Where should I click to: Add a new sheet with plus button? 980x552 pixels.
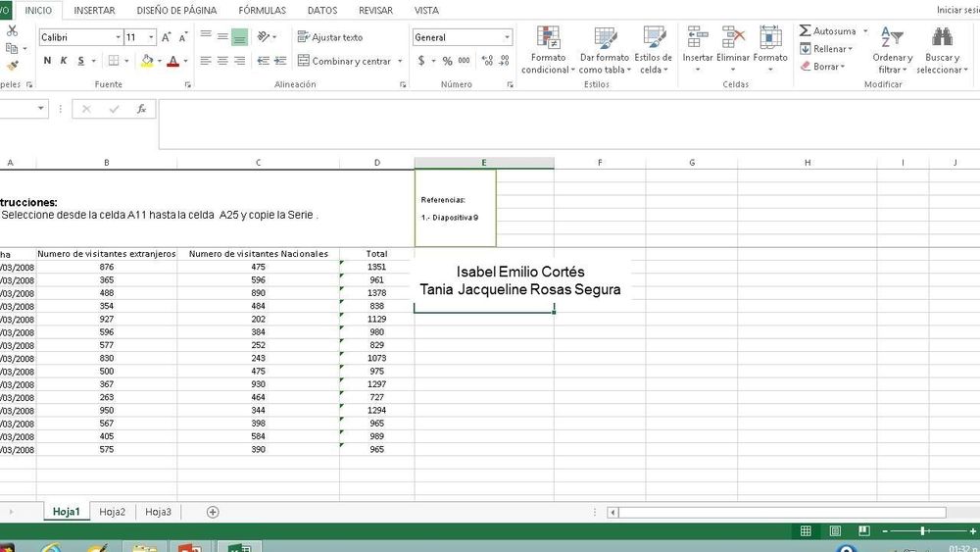point(213,512)
